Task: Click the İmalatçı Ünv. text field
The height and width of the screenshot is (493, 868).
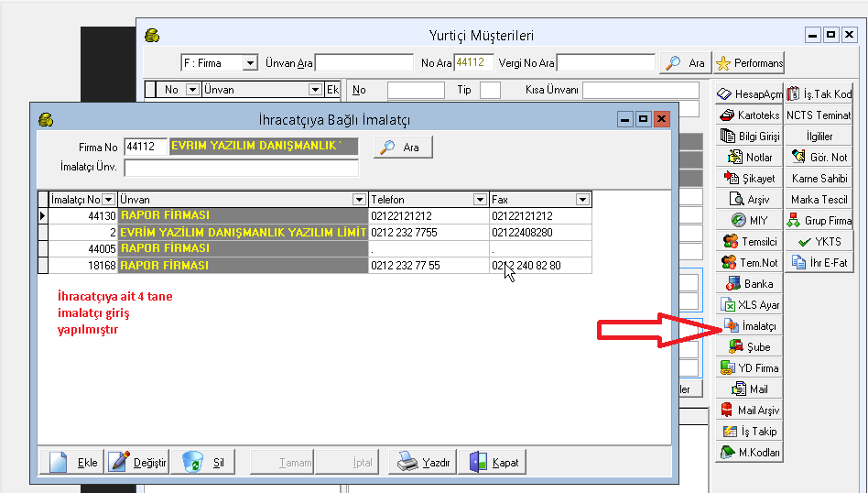Action: point(241,168)
